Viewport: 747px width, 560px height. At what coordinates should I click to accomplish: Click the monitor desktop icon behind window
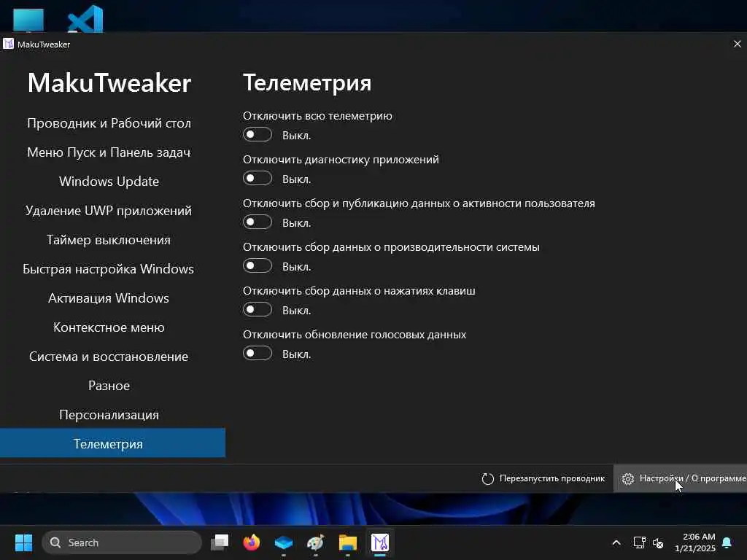click(28, 20)
